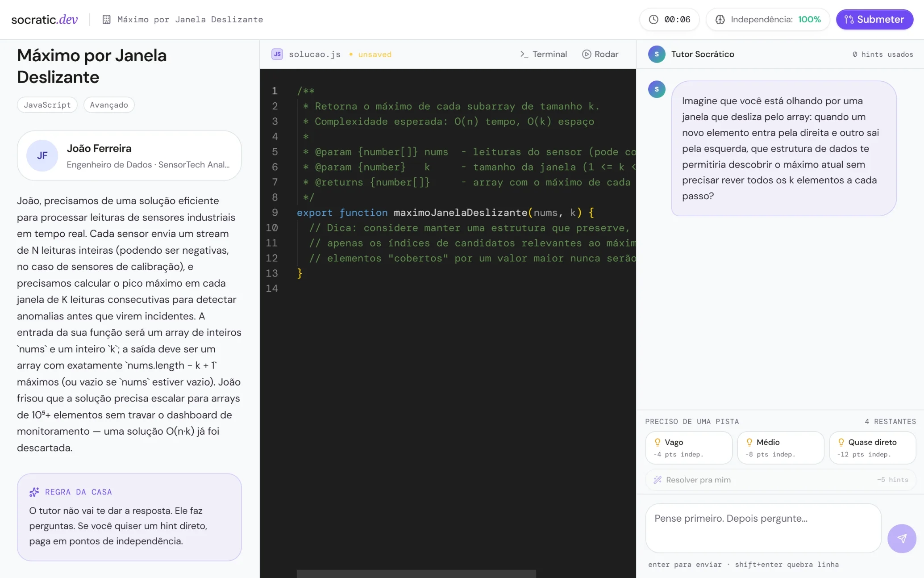Click the JS file type badge
Screen dimensions: 924x578
277,54
